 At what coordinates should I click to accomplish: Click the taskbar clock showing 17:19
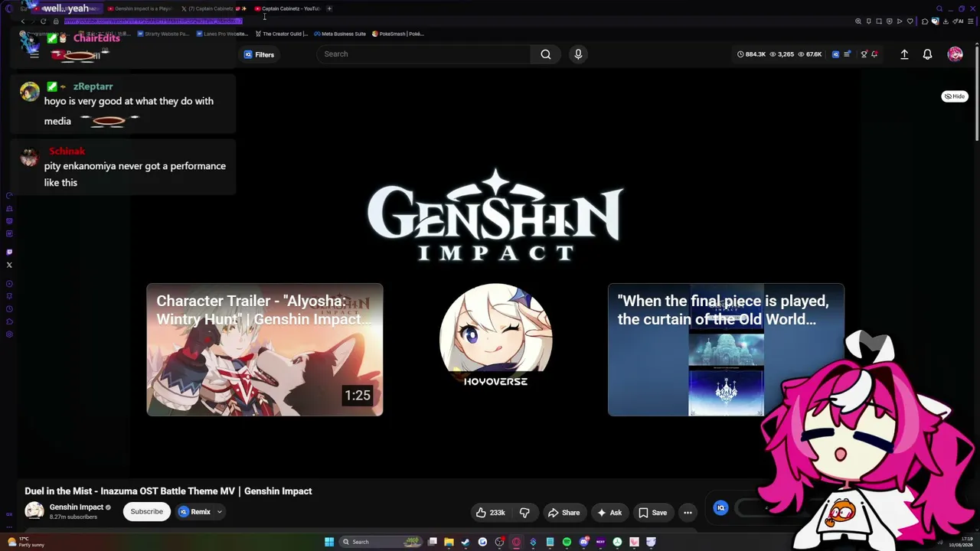tap(960, 542)
